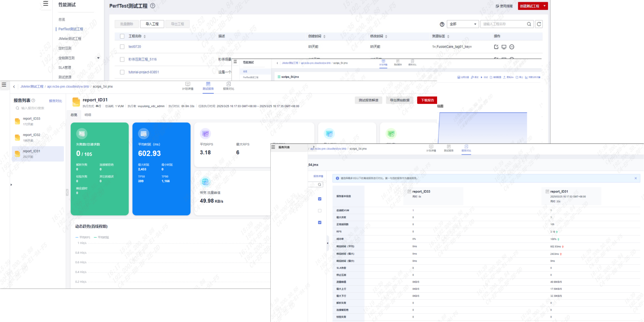The image size is (644, 322).
Task: Select 总览 in the sidebar
Action: tap(62, 20)
